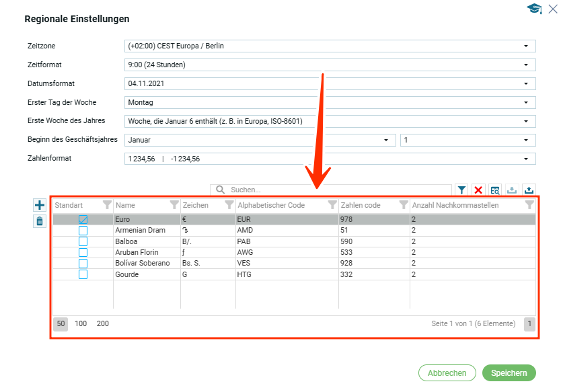Open the graduation cap help icon
Viewport: 561px width, 392px height.
point(534,9)
